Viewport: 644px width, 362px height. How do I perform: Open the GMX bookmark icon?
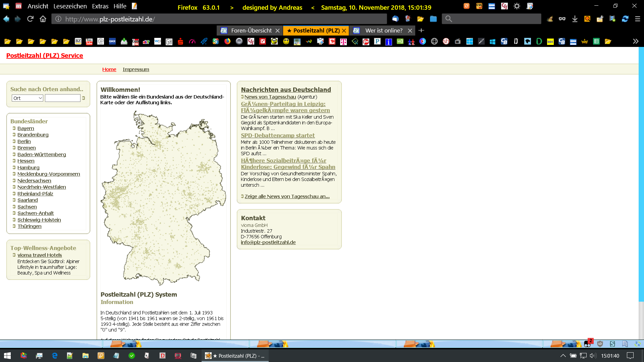[x=112, y=42]
